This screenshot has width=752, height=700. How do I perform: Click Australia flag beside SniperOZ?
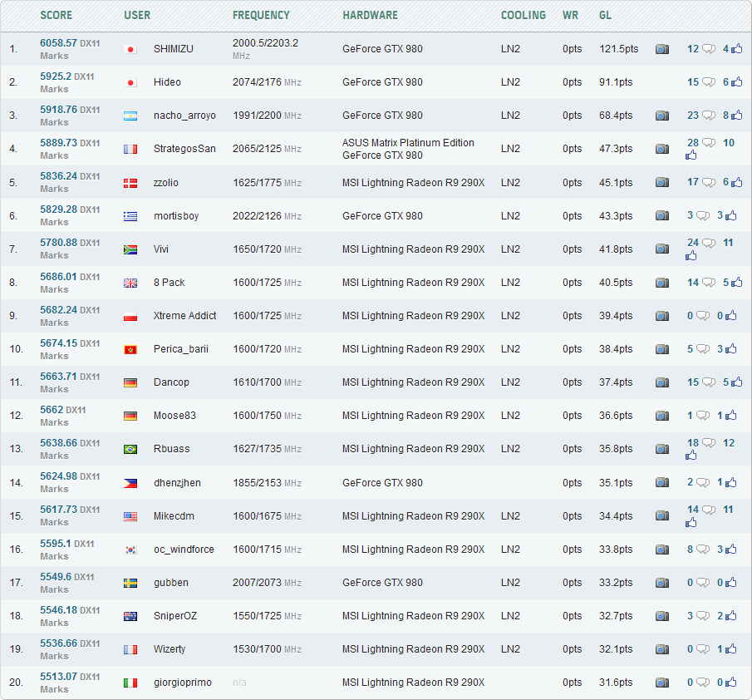click(x=130, y=617)
